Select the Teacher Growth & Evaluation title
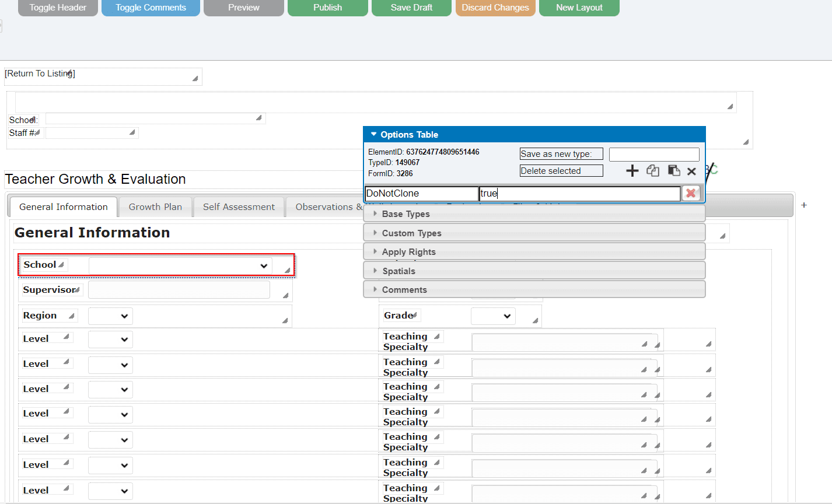The image size is (832, 504). pyautogui.click(x=95, y=179)
